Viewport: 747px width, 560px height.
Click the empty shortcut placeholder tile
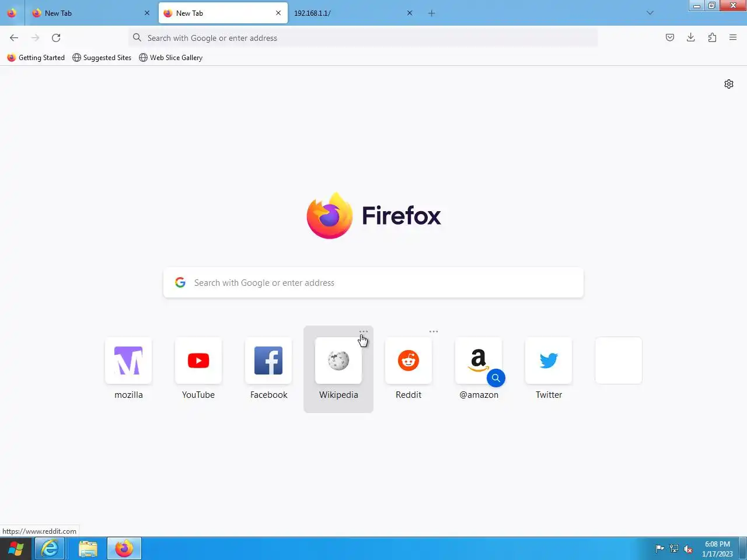click(619, 360)
